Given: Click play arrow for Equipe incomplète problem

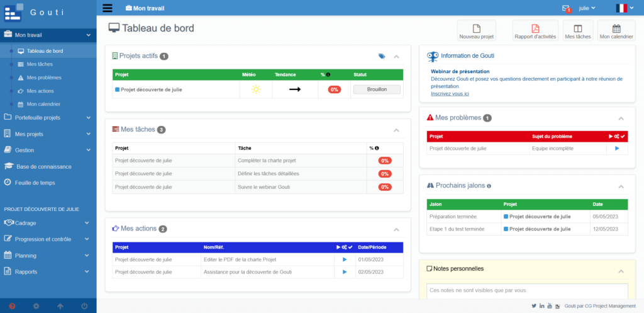Looking at the screenshot, I should click(x=617, y=149).
